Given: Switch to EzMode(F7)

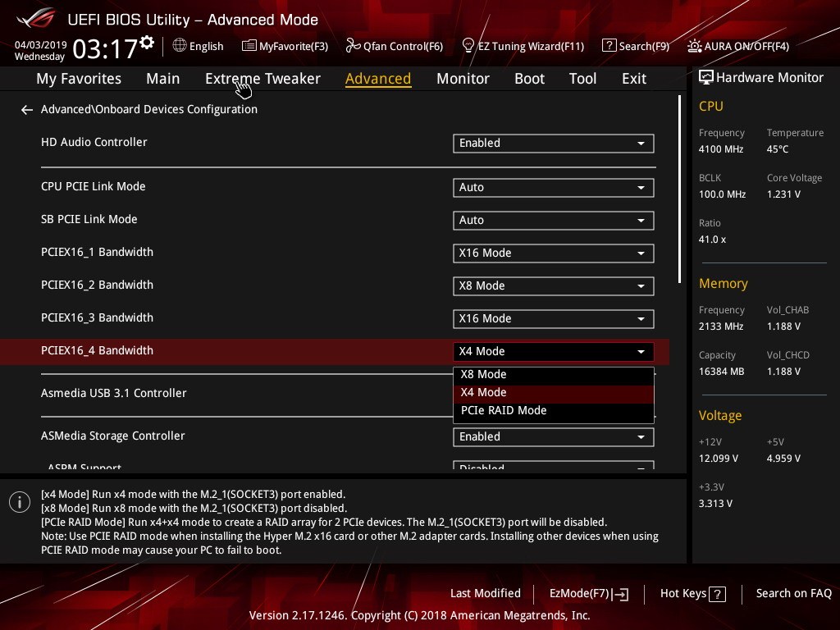Looking at the screenshot, I should pyautogui.click(x=589, y=594).
